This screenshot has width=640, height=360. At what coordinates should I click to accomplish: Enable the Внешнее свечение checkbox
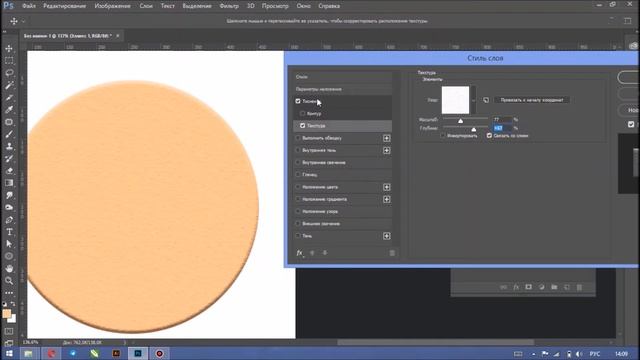pos(298,224)
